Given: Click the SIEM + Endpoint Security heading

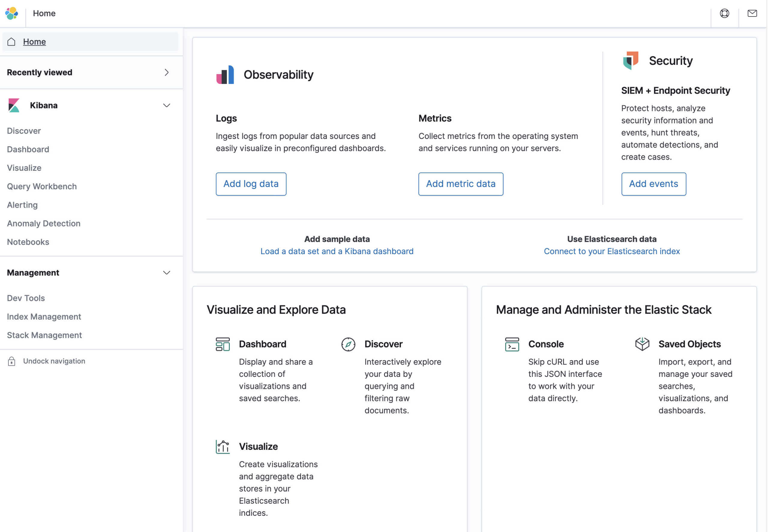Looking at the screenshot, I should 675,91.
